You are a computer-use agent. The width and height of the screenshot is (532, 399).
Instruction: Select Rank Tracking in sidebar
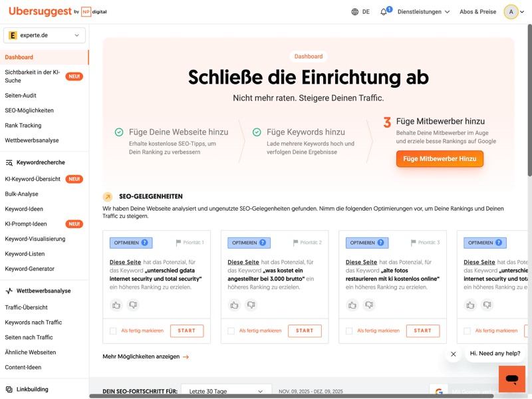point(23,126)
